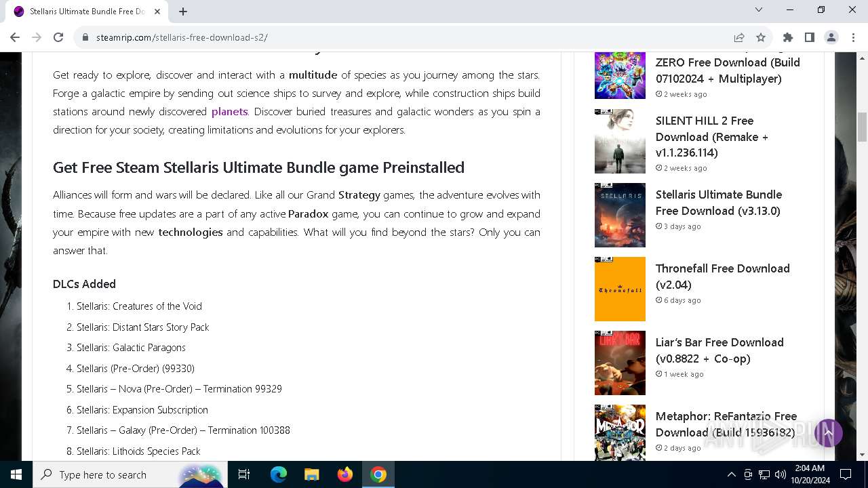Click the taskbar search box

coord(130,474)
